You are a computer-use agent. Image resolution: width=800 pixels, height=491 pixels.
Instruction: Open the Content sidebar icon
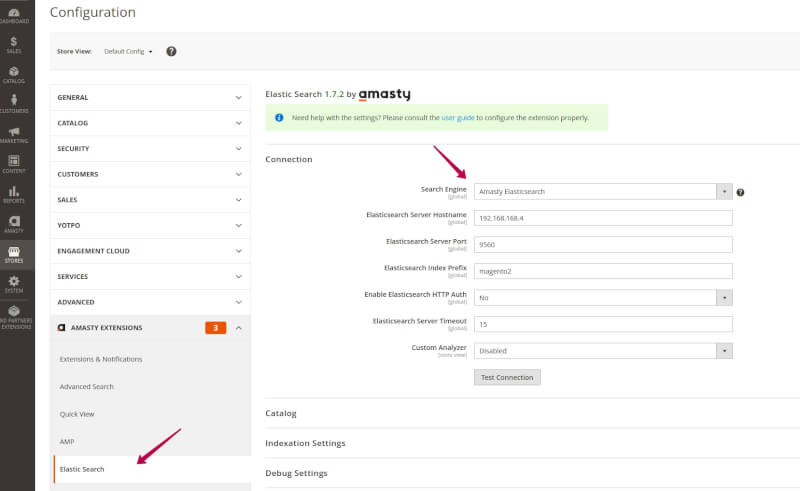click(14, 164)
